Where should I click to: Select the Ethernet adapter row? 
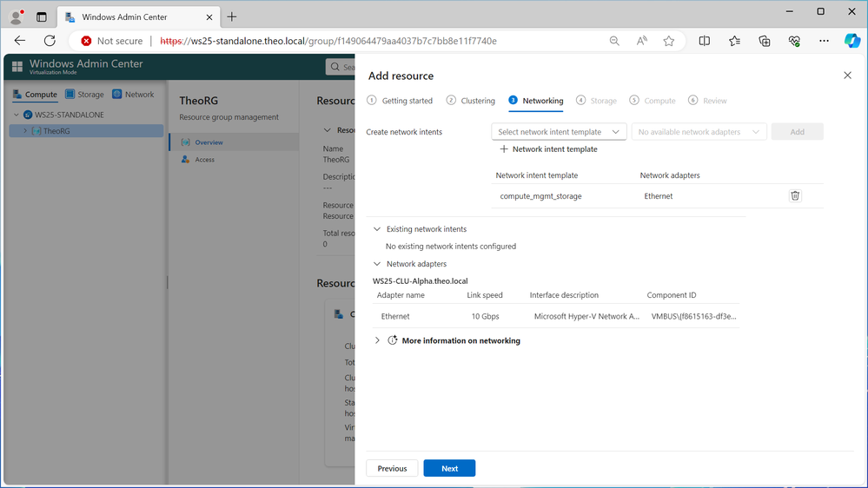click(x=556, y=316)
